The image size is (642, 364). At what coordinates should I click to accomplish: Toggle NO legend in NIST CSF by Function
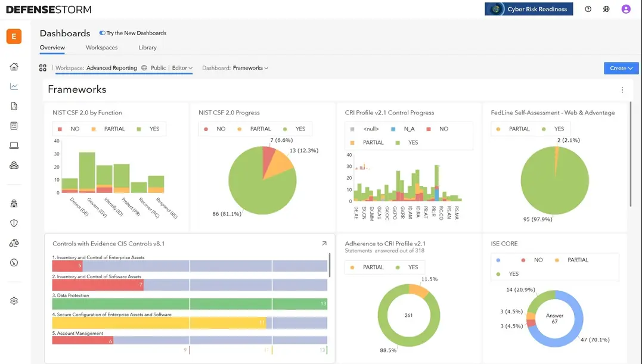pos(69,129)
